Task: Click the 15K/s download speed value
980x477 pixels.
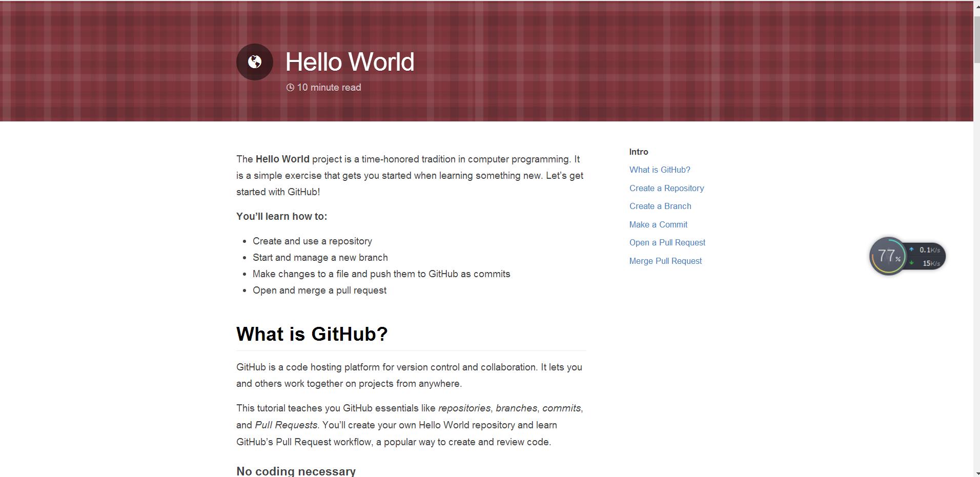Action: click(x=931, y=263)
